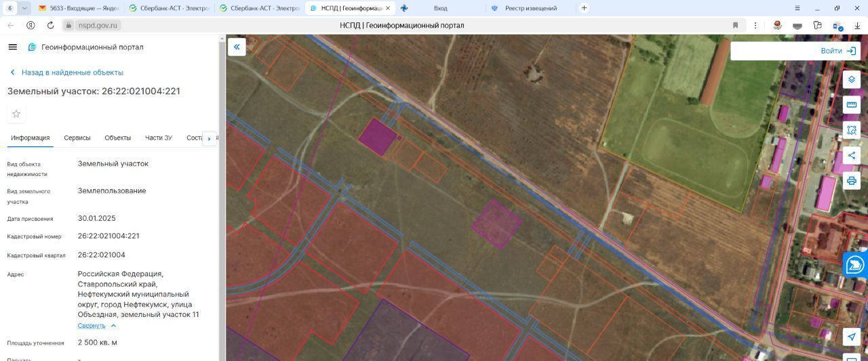Click the browser back arrow
This screenshot has height=361, width=868.
pyautogui.click(x=10, y=25)
